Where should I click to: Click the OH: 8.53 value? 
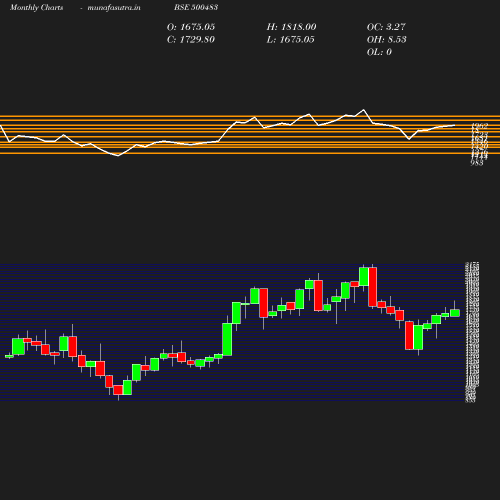387,39
